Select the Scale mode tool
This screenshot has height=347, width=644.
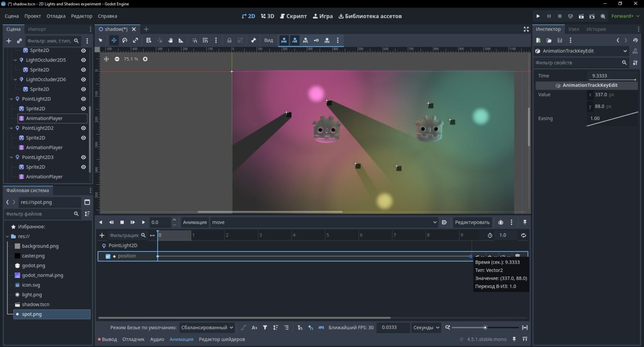tap(135, 40)
